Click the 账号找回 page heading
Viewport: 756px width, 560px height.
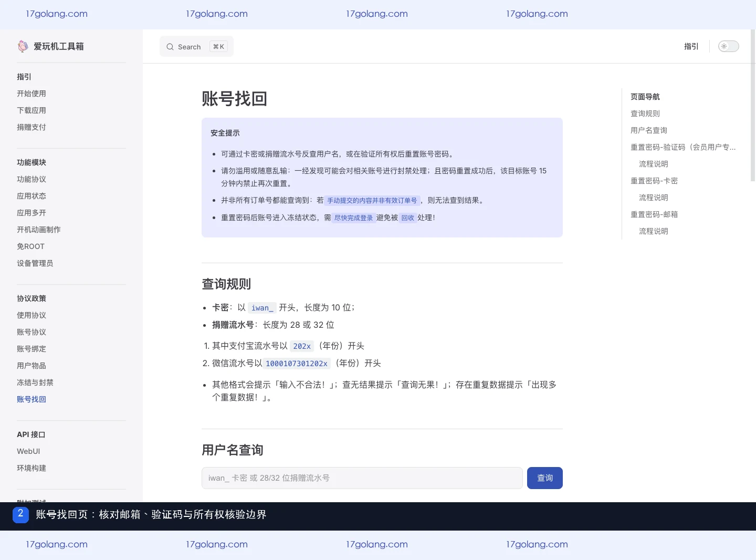pyautogui.click(x=235, y=99)
